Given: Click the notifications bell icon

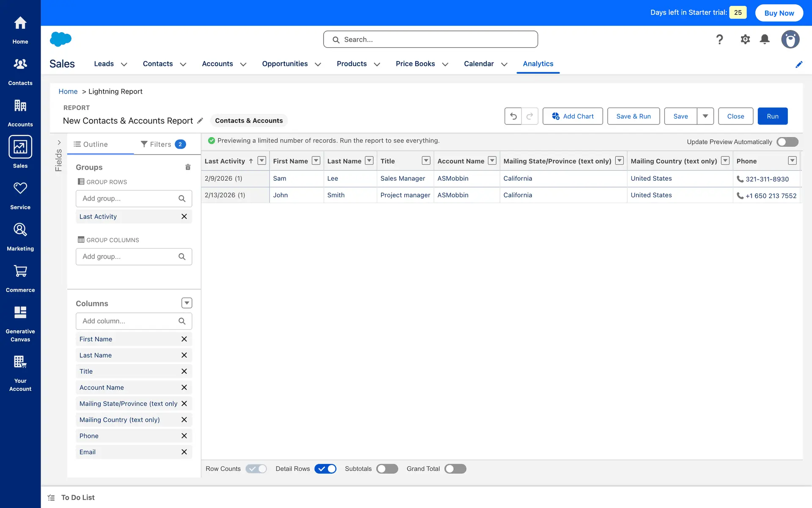Looking at the screenshot, I should 765,39.
